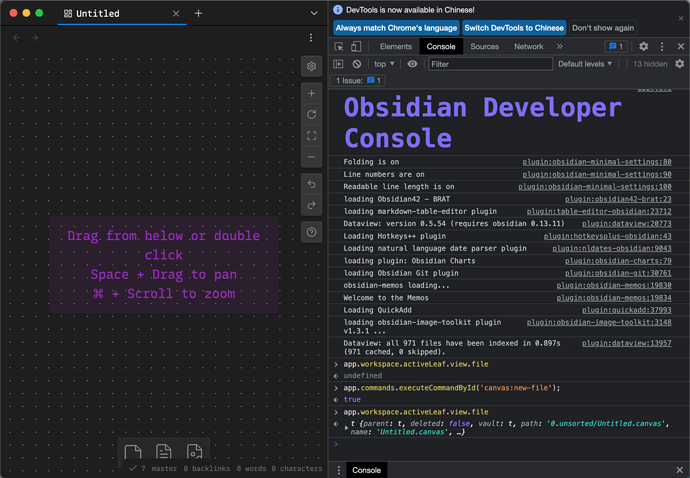Select the top JavaScript context dropdown
This screenshot has width=690, height=478.
point(384,64)
